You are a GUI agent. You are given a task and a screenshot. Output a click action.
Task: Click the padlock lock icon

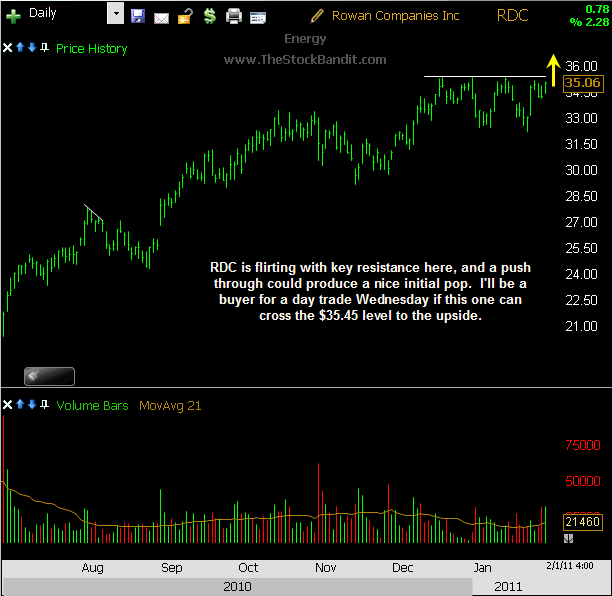click(184, 16)
